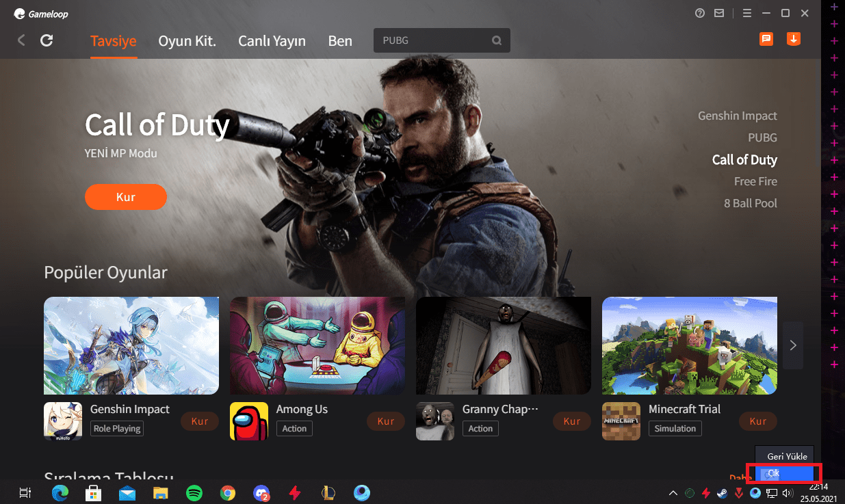Open the Minecraft game banner thumbnail

coord(690,345)
